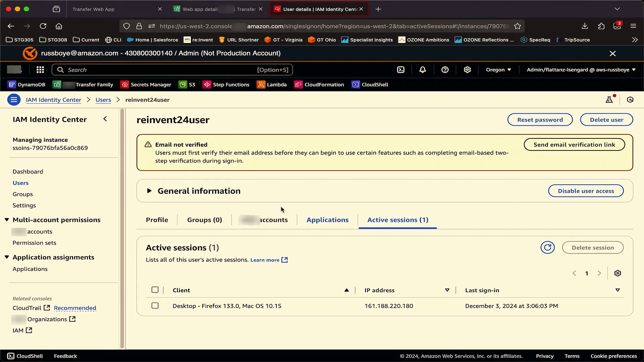Select the Active sessions (1) tab
Image resolution: width=644 pixels, height=362 pixels.
pyautogui.click(x=398, y=220)
